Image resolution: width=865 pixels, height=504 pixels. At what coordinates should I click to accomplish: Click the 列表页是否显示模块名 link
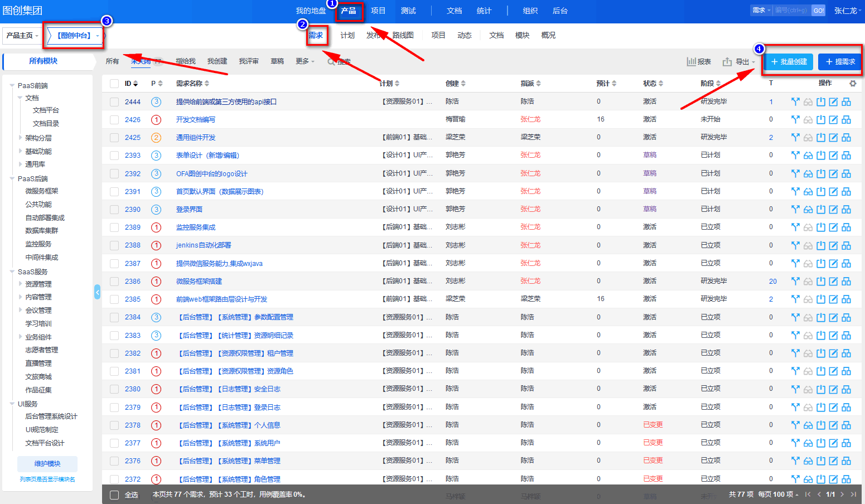(x=47, y=479)
